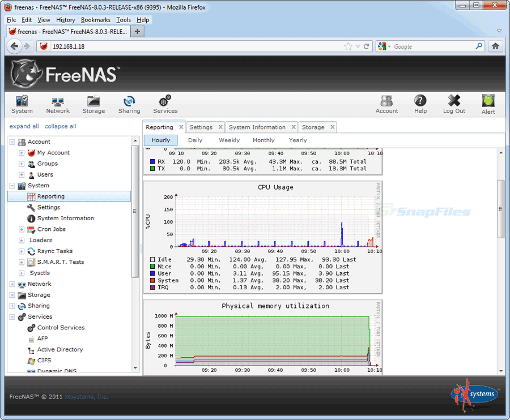Image resolution: width=510 pixels, height=420 pixels.
Task: Click the bookmark star icon
Action: coord(348,46)
